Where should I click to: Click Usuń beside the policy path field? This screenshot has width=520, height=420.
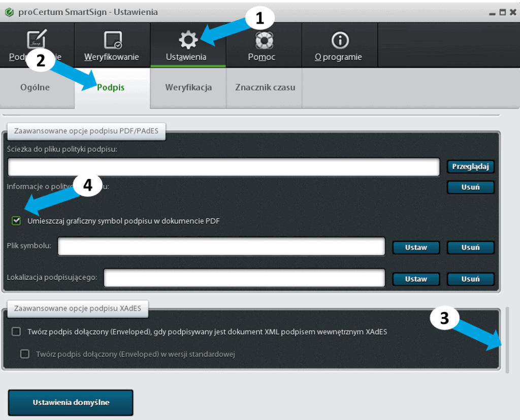470,187
